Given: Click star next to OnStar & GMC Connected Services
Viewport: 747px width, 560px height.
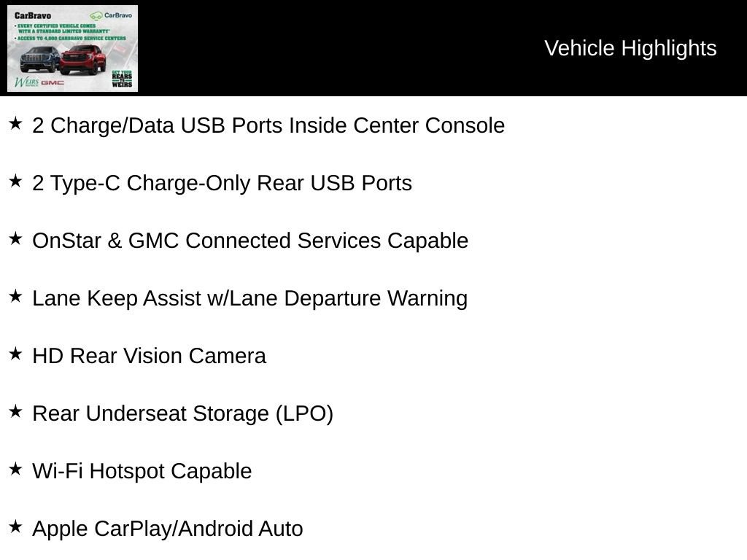Looking at the screenshot, I should coord(16,238).
